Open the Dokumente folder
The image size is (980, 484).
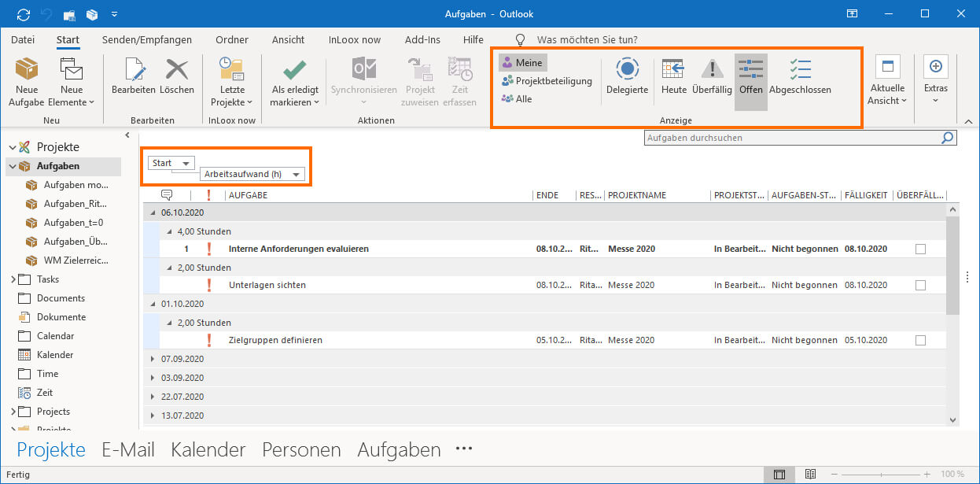[61, 317]
